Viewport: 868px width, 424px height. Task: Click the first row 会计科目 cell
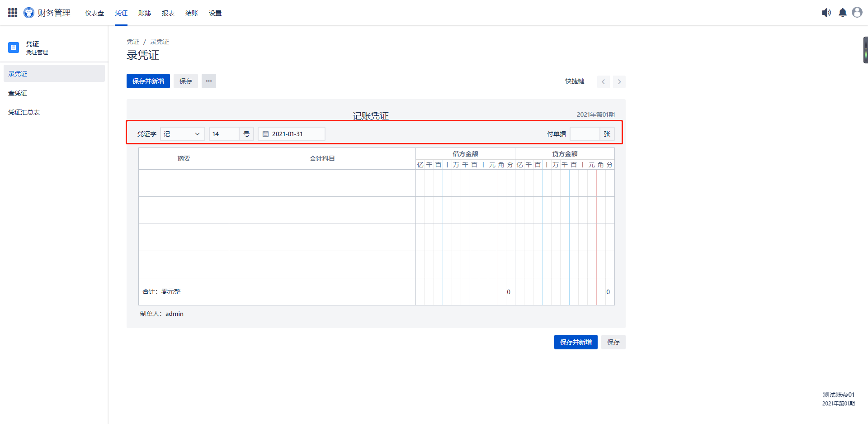[x=322, y=183]
